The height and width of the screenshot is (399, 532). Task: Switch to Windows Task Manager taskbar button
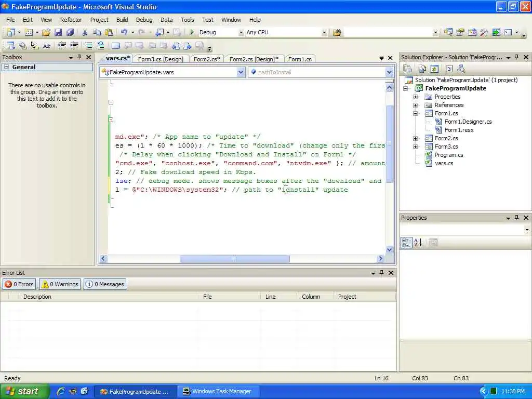click(218, 391)
